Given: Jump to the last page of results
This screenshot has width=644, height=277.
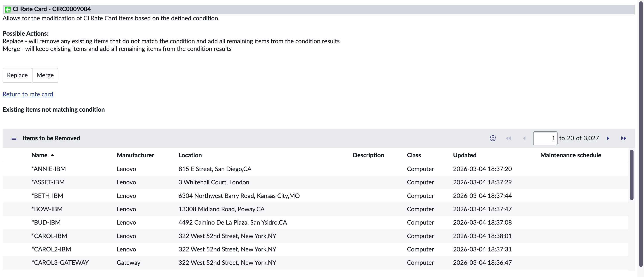Looking at the screenshot, I should coord(623,138).
